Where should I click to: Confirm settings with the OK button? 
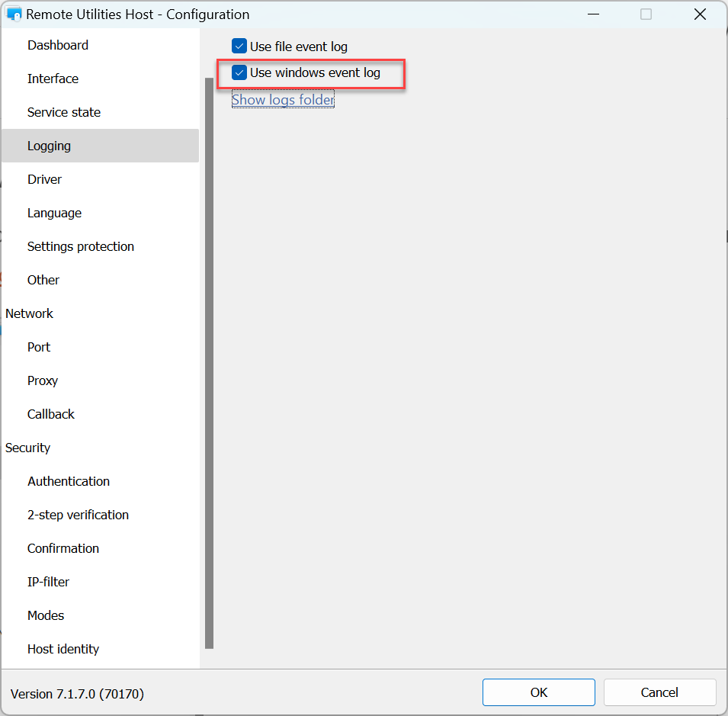coord(539,692)
